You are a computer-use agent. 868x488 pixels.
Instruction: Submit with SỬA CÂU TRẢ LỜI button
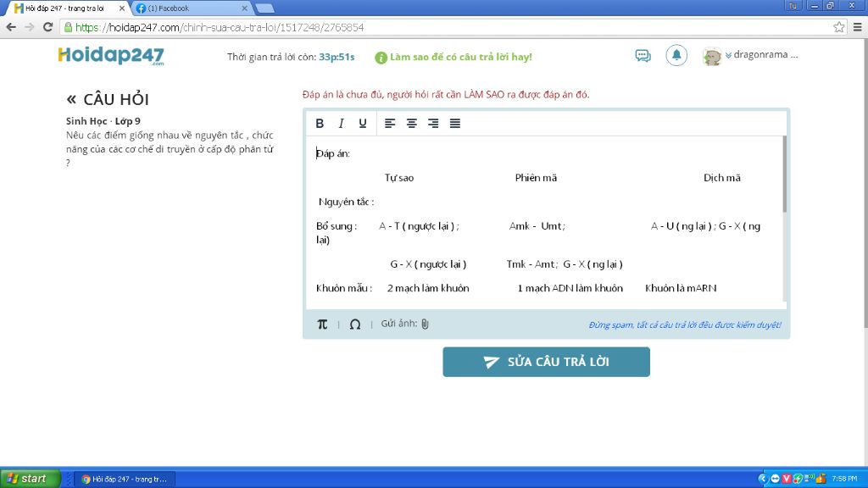pos(547,362)
